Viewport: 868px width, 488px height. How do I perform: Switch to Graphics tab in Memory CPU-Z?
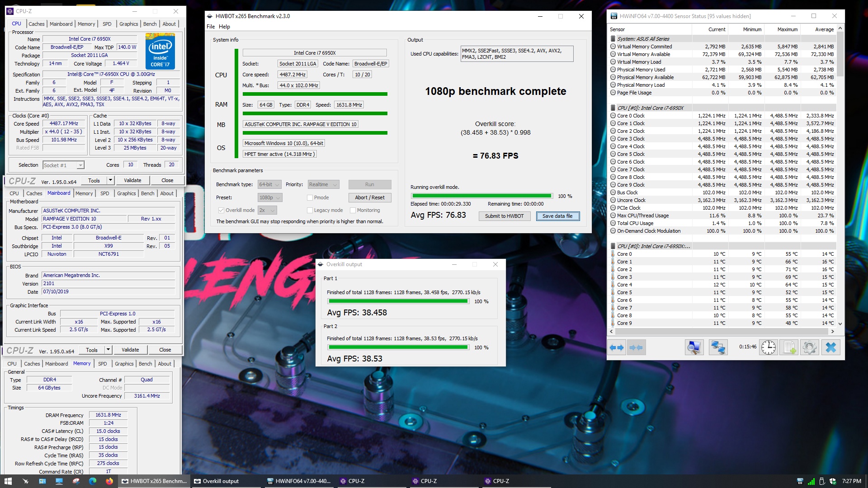pos(124,364)
